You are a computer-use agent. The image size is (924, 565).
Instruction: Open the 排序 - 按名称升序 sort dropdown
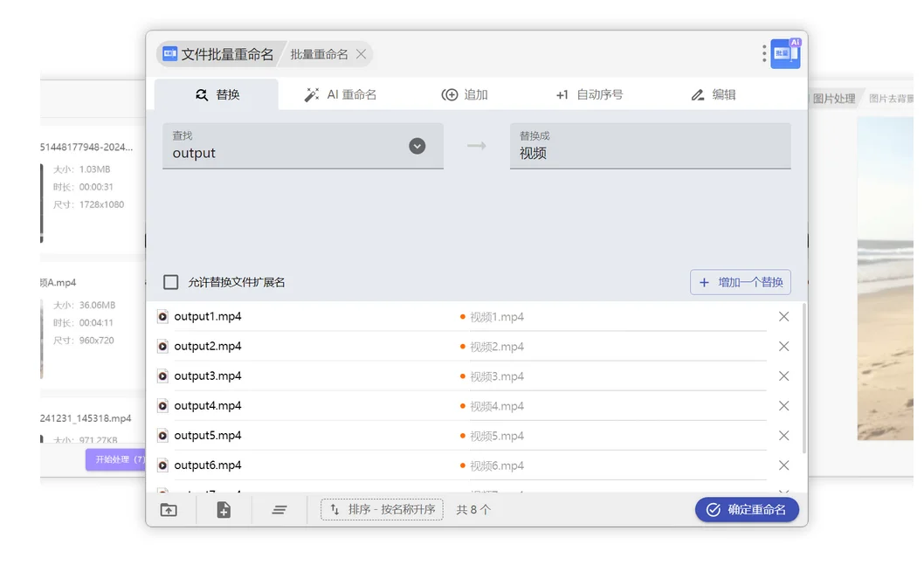point(382,509)
